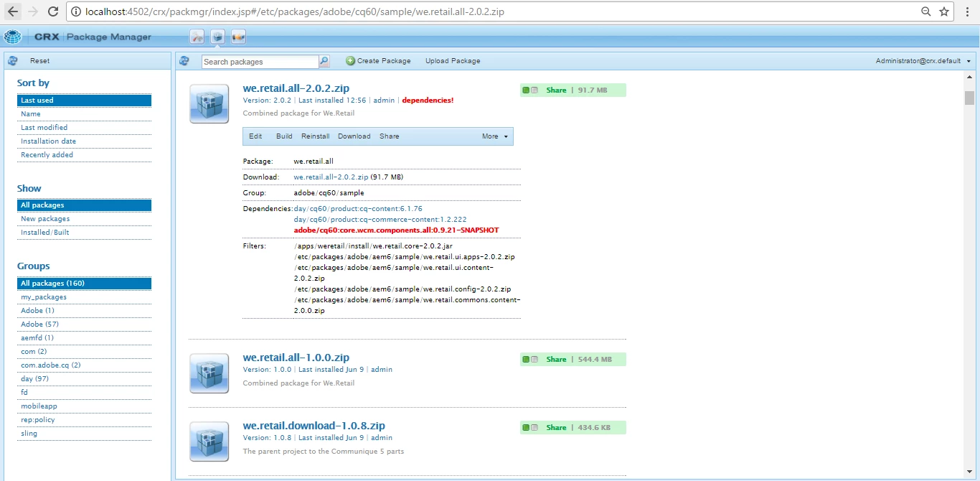Click the we.retail.all-1.0.0.zip package icon
This screenshot has height=481, width=980.
coord(209,373)
